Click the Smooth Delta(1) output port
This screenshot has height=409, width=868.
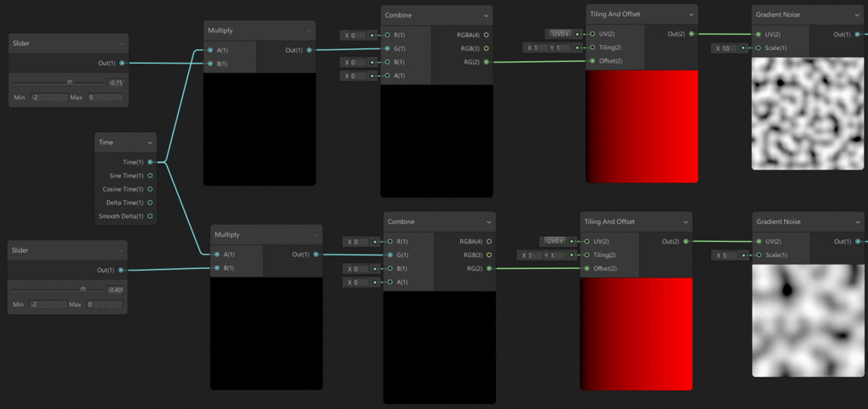pos(150,216)
